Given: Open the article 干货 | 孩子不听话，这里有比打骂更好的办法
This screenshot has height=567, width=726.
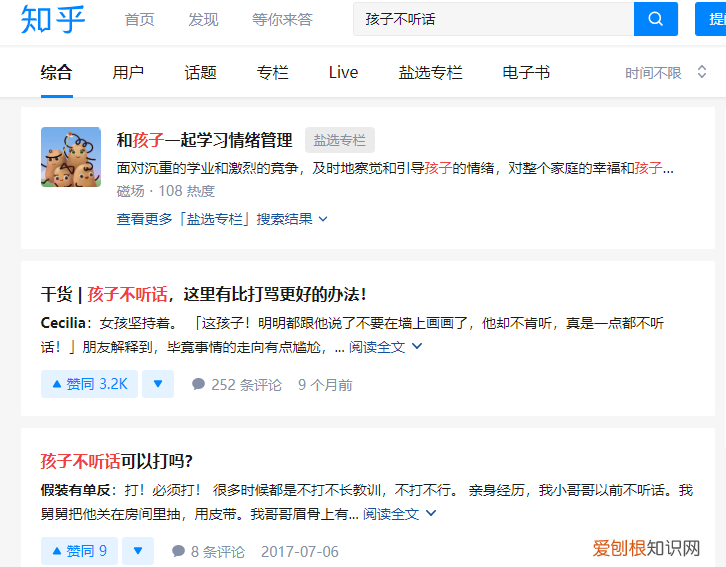Looking at the screenshot, I should (204, 294).
